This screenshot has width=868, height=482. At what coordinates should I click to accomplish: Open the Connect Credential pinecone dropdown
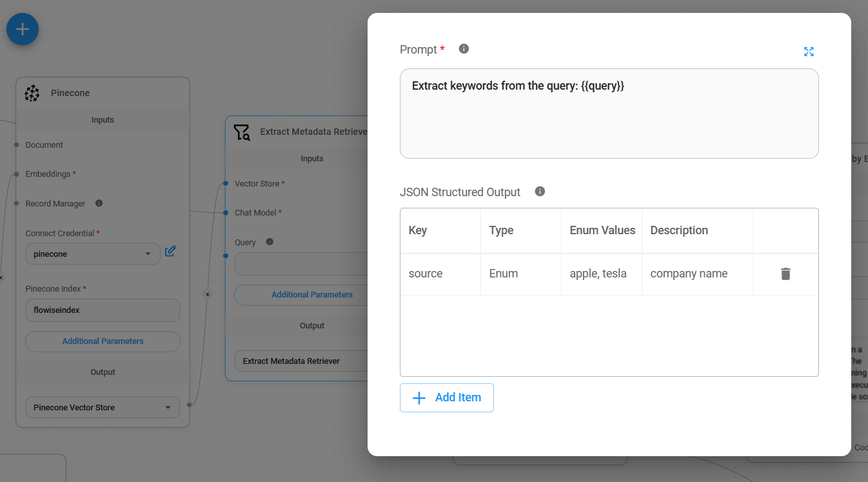[93, 254]
